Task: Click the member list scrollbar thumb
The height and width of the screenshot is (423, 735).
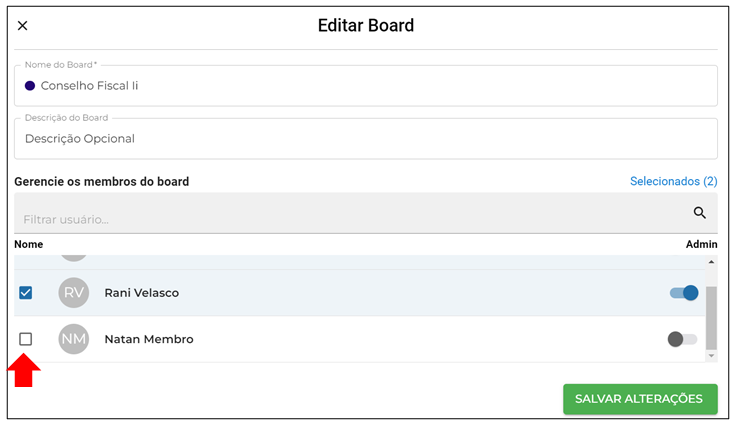Action: tap(711, 318)
